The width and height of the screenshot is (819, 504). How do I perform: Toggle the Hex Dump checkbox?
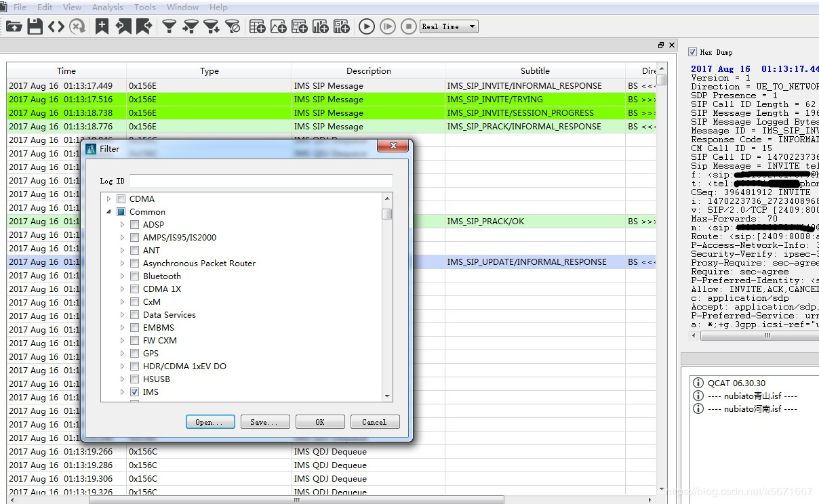coord(692,52)
